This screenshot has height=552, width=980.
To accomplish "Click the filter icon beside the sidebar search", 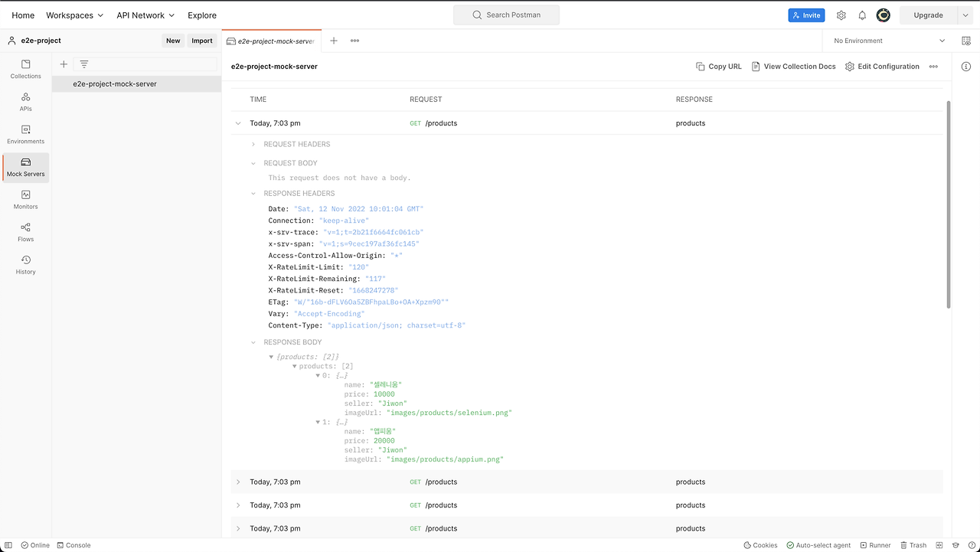I will point(84,64).
